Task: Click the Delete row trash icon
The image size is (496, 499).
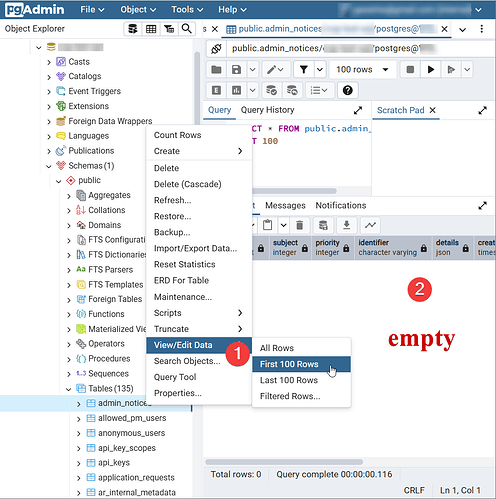Action: (300, 225)
